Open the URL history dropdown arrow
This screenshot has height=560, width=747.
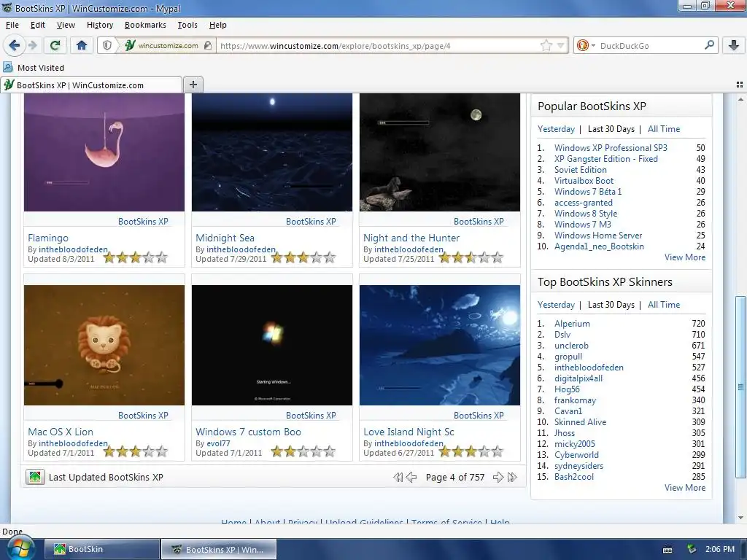(x=561, y=45)
